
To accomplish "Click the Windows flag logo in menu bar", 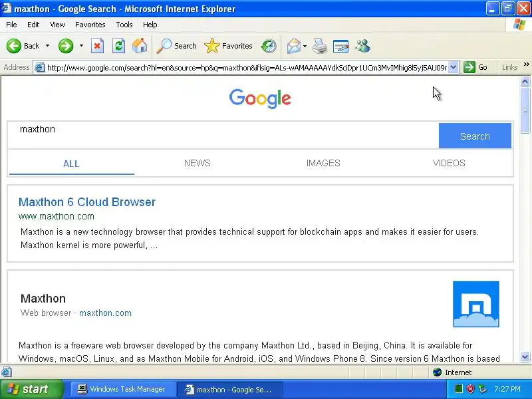I will (519, 25).
